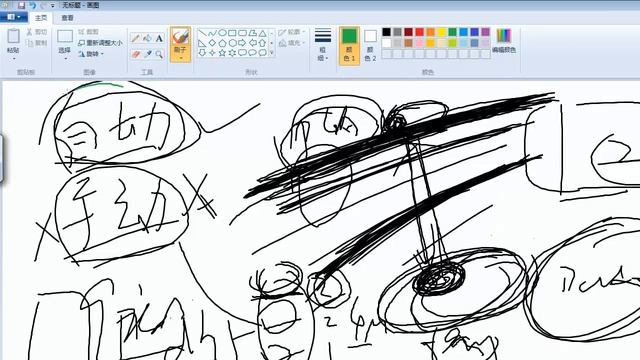Choose the Down arrow shape
Image resolution: width=640 pixels, height=360 pixels.
coord(202,53)
